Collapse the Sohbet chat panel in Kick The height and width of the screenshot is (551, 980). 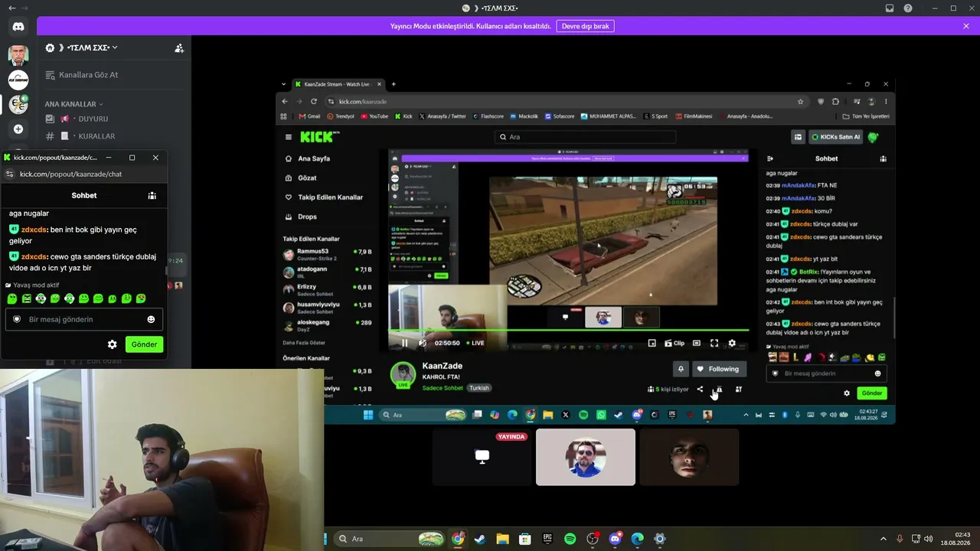[x=770, y=158]
